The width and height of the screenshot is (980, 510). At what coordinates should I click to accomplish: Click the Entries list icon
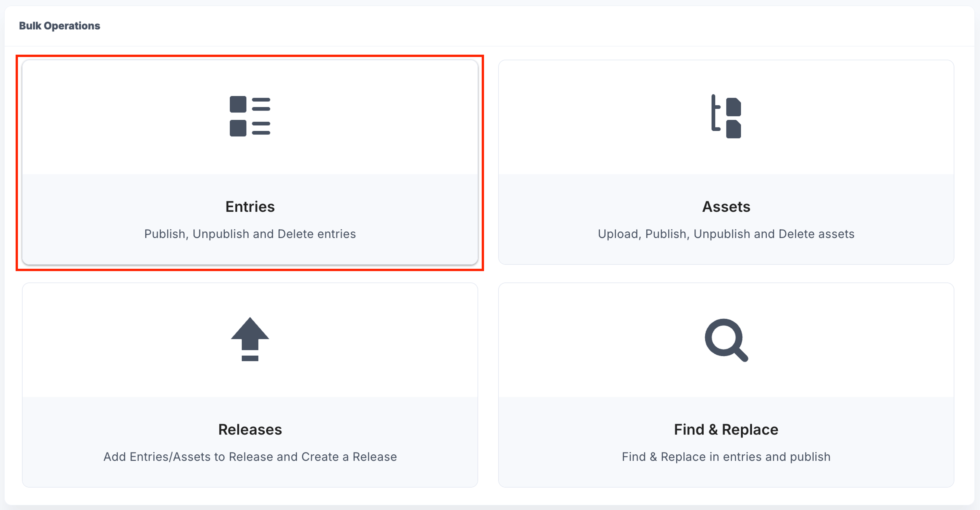(x=250, y=116)
